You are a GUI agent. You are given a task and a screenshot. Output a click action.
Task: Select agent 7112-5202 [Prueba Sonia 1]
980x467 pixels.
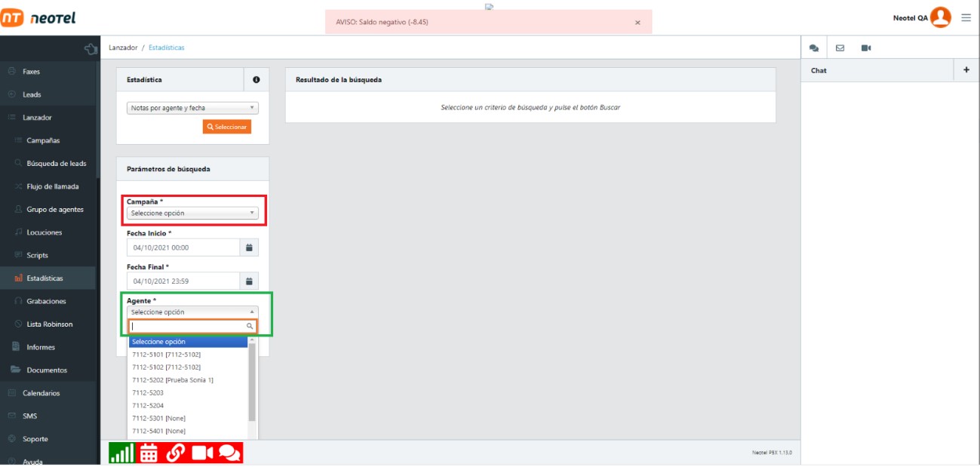click(173, 380)
